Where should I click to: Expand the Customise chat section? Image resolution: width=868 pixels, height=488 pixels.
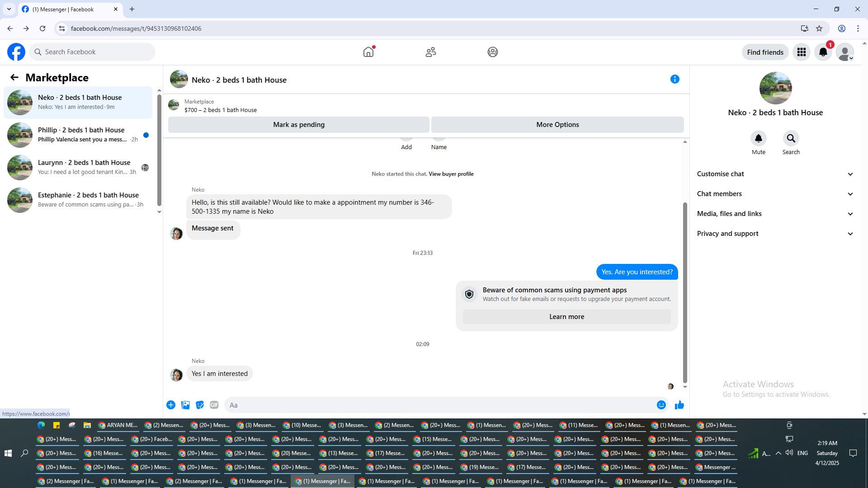click(x=775, y=174)
